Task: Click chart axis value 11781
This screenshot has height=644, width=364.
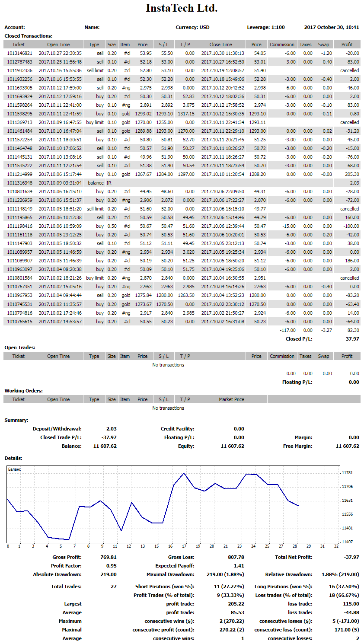Action: coord(348,473)
